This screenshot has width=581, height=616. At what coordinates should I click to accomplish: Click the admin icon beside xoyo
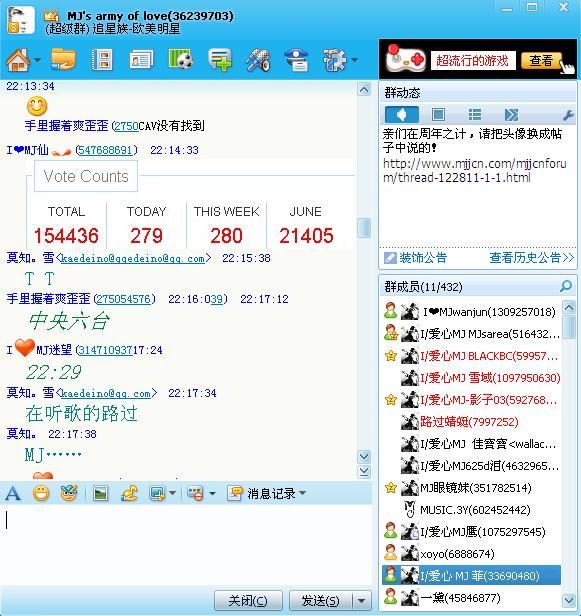tap(390, 553)
